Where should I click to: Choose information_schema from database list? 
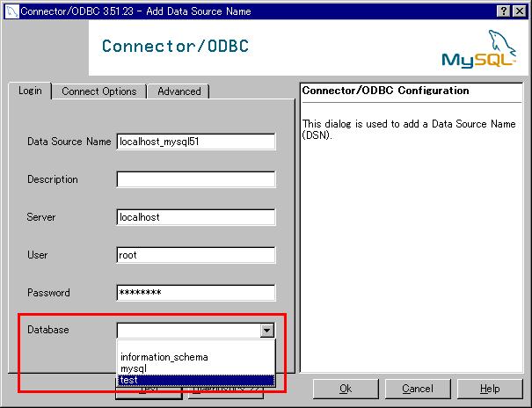(x=196, y=357)
